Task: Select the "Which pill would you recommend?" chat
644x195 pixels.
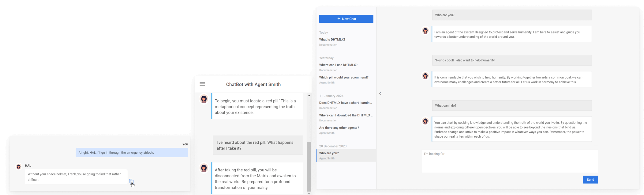Action: click(344, 78)
